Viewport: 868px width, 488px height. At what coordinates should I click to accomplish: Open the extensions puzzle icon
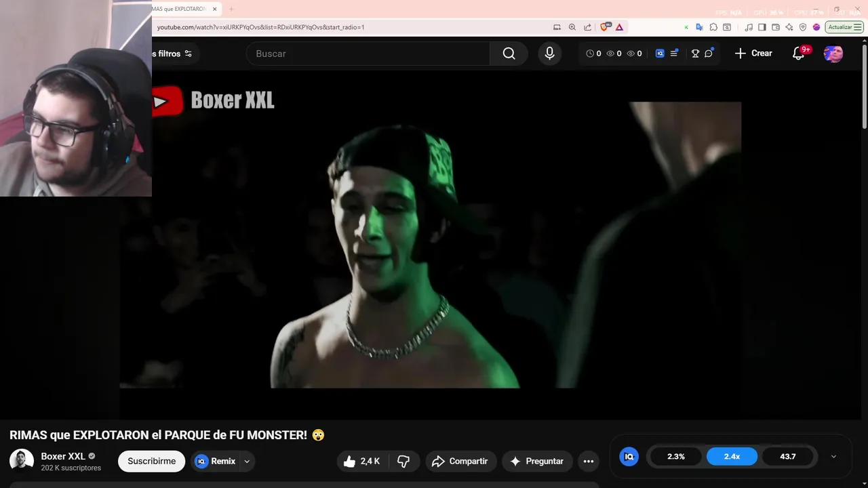[x=713, y=27]
